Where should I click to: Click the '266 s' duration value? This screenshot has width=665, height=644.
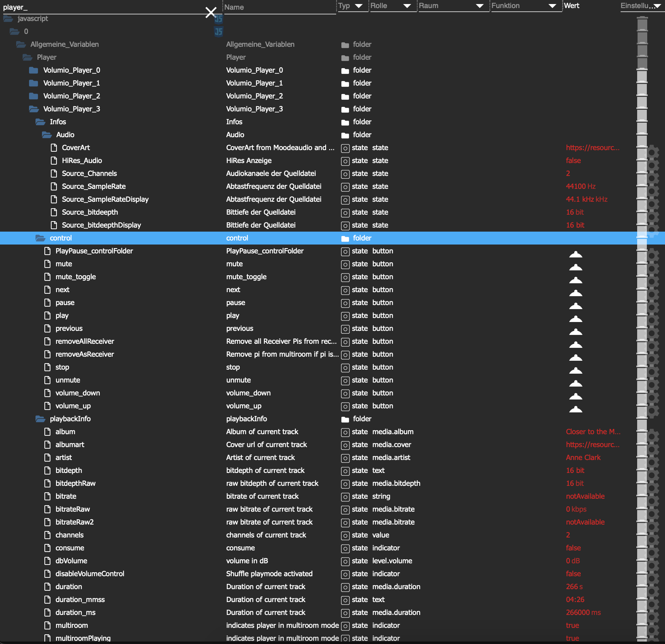pyautogui.click(x=574, y=587)
